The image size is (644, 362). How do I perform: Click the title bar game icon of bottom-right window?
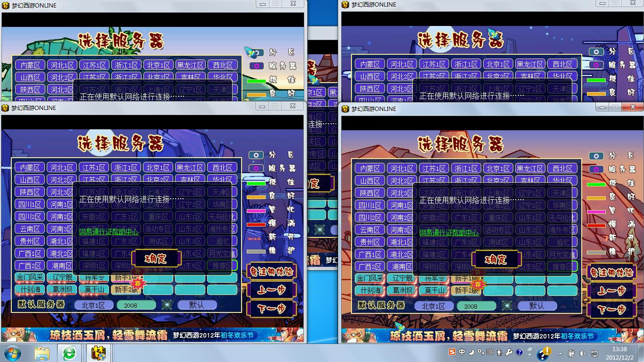(345, 109)
